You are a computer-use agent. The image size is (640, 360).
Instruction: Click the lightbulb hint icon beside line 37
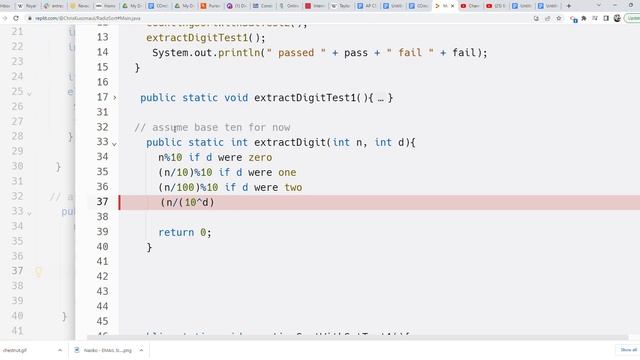(x=39, y=271)
